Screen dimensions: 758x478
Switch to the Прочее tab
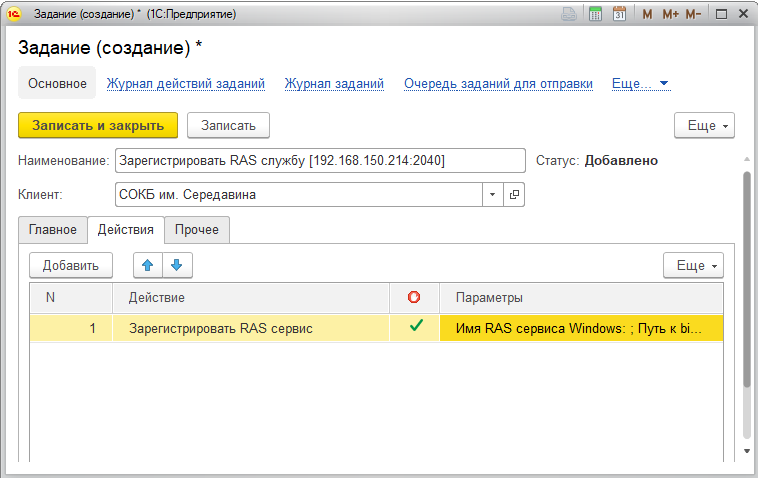[x=197, y=230]
